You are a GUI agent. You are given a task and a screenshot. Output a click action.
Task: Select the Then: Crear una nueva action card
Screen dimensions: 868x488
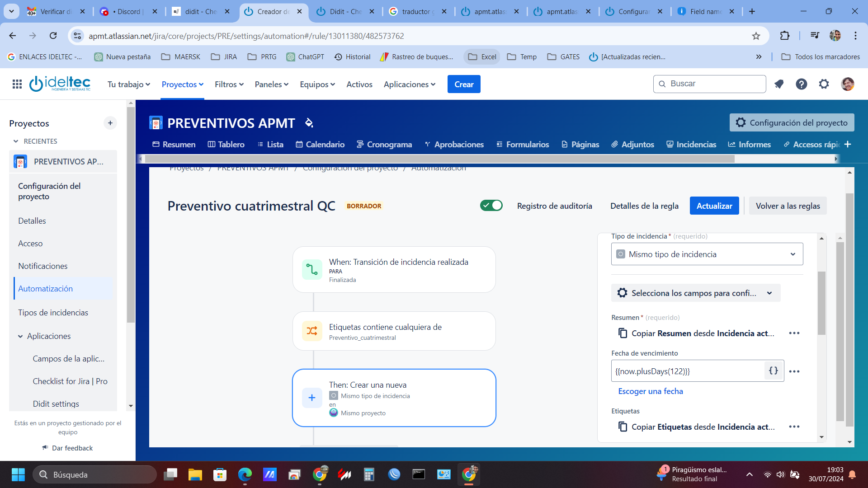coord(394,398)
